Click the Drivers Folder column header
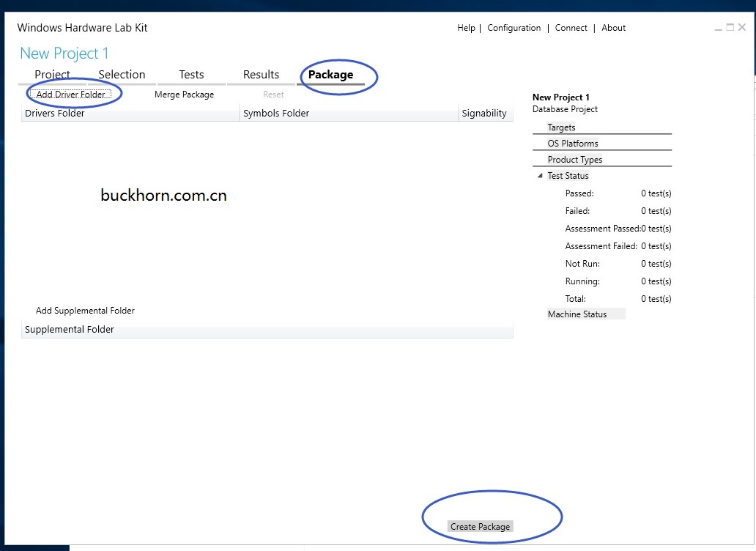This screenshot has height=551, width=756. click(x=130, y=114)
